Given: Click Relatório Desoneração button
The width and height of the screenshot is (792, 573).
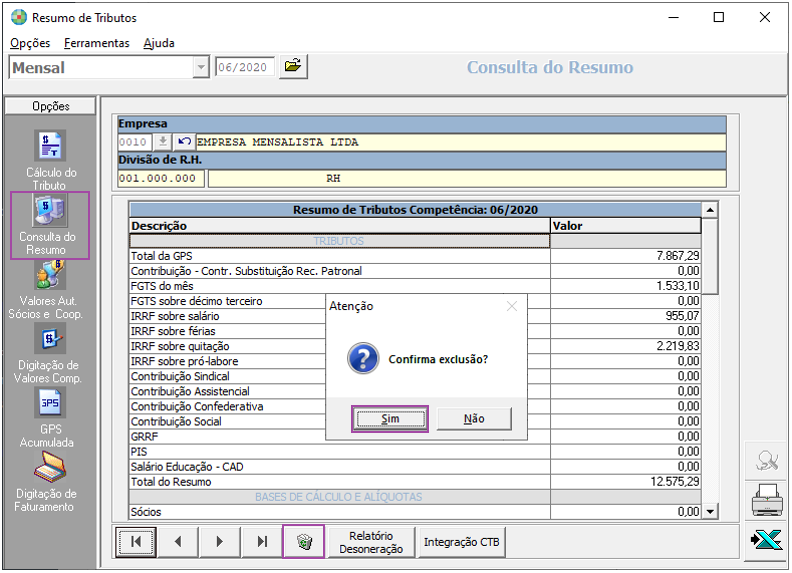Looking at the screenshot, I should pos(371,542).
